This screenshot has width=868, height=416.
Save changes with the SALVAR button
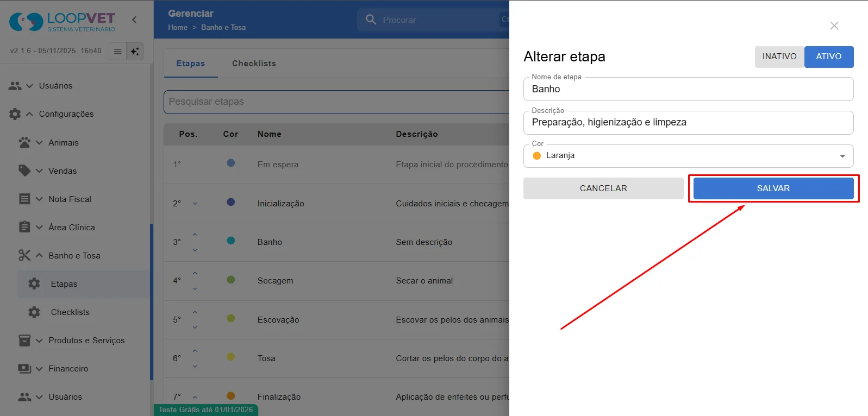[773, 188]
